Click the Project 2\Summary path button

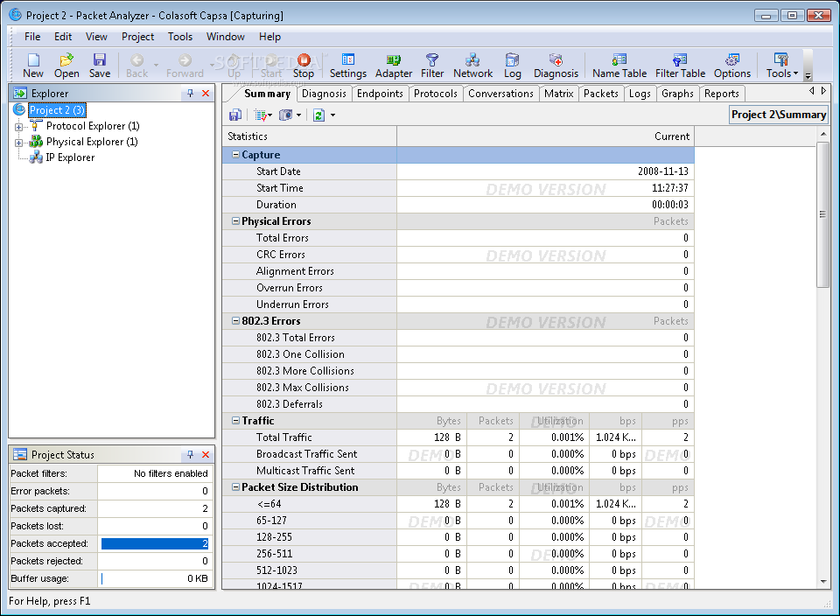coord(779,115)
